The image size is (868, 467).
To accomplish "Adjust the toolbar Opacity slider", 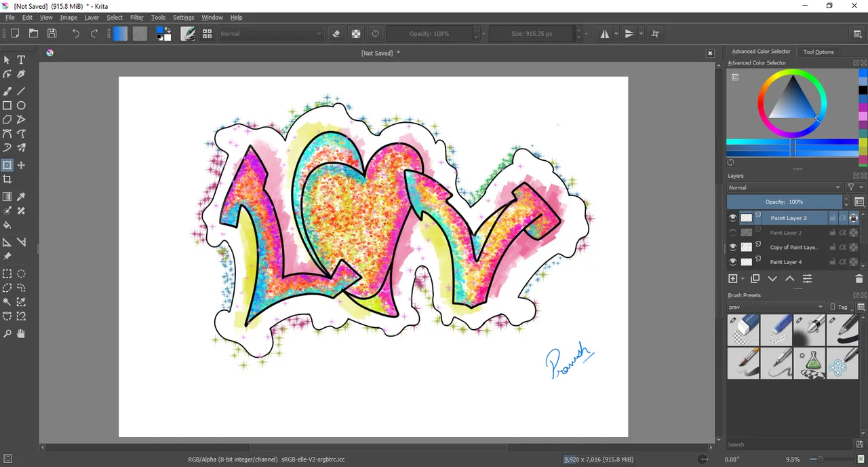I will pyautogui.click(x=429, y=33).
